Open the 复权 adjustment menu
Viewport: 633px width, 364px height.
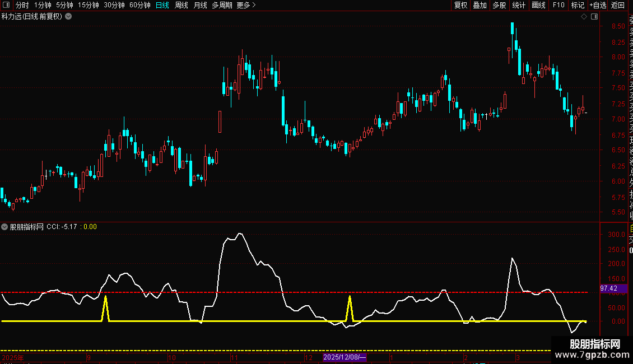pyautogui.click(x=460, y=5)
